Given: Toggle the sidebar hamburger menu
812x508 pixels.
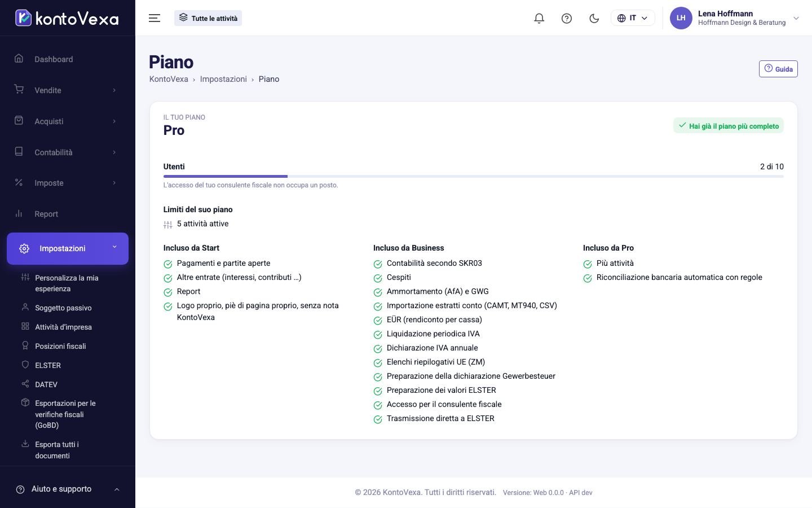Looking at the screenshot, I should pos(155,18).
